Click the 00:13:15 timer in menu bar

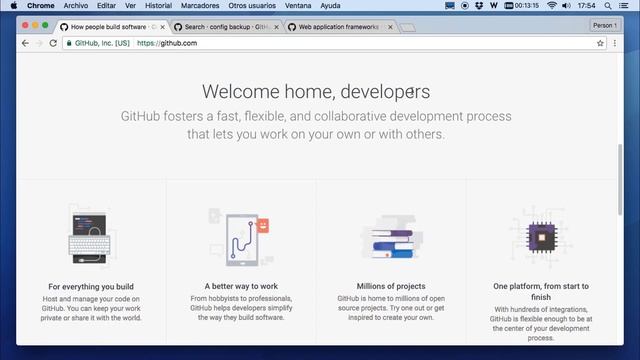[x=522, y=6]
